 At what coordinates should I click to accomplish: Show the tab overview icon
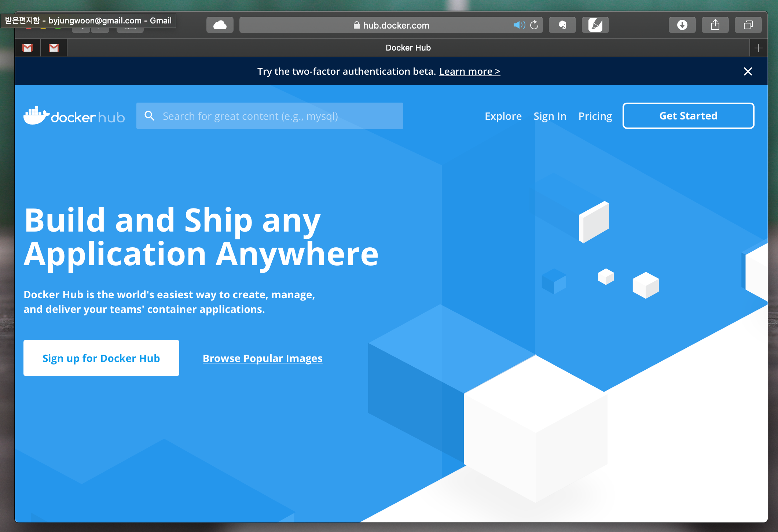pyautogui.click(x=748, y=25)
